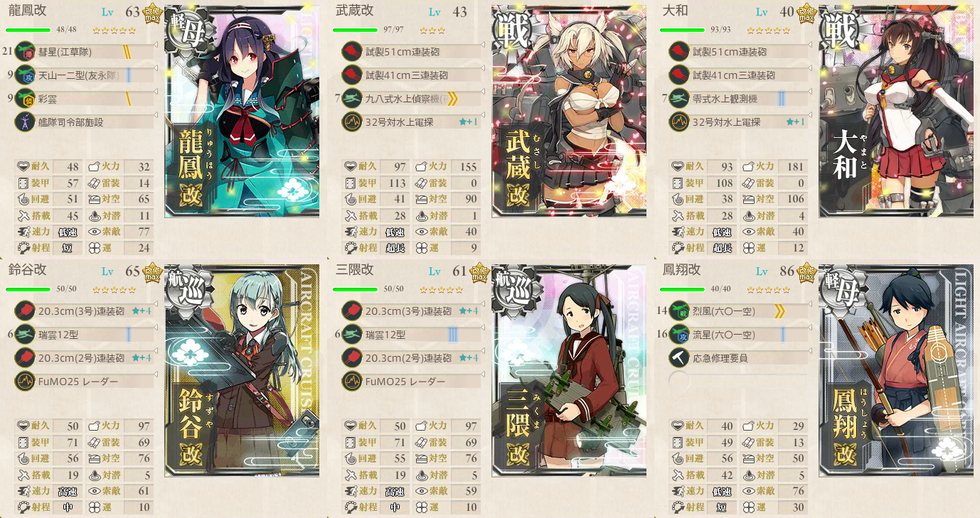Click the 彗星(江草隊) dive bomber icon on 龍鳳改

[25, 52]
